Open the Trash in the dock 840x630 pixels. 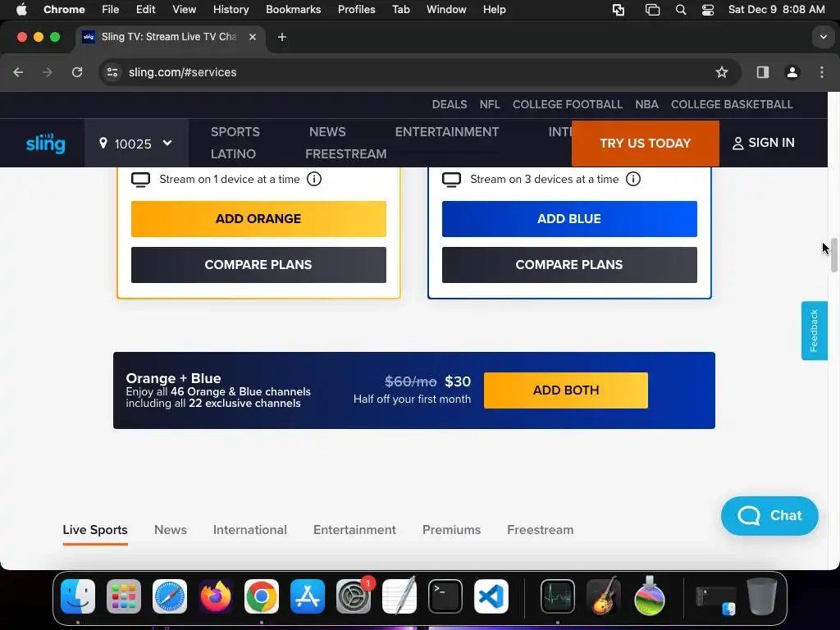762,596
